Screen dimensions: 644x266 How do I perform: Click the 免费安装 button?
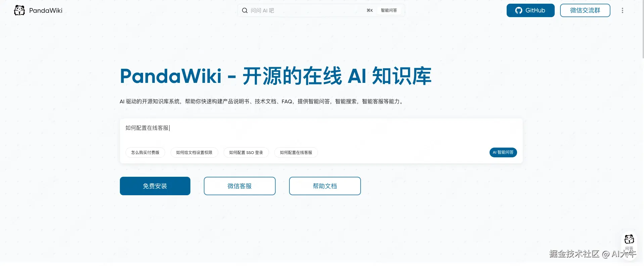point(155,186)
